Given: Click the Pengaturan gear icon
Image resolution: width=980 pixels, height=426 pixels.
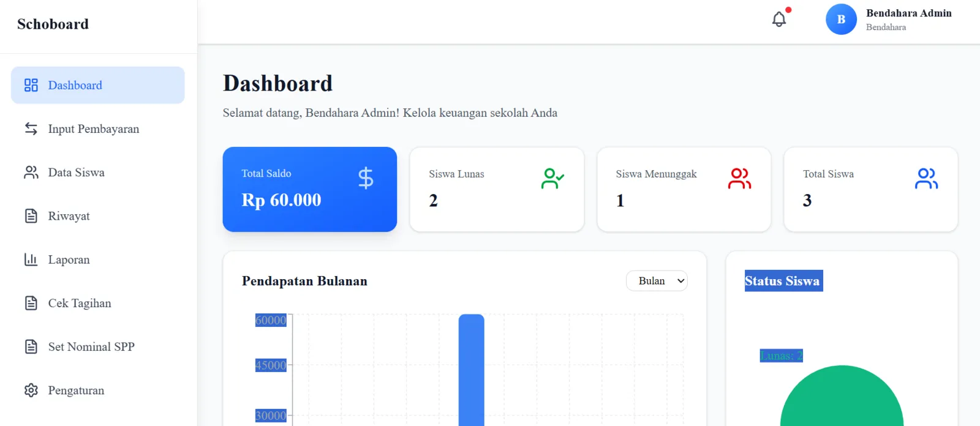Looking at the screenshot, I should pos(31,390).
